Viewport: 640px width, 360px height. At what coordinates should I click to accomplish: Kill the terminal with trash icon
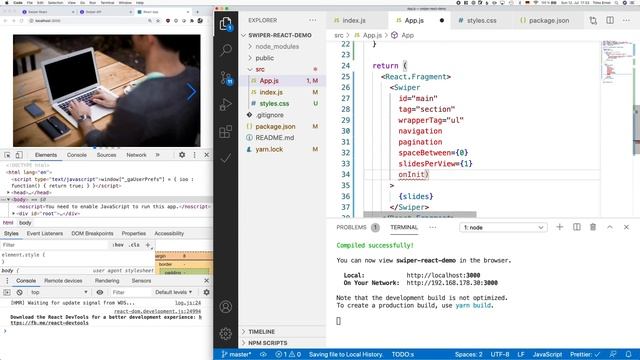(593, 227)
